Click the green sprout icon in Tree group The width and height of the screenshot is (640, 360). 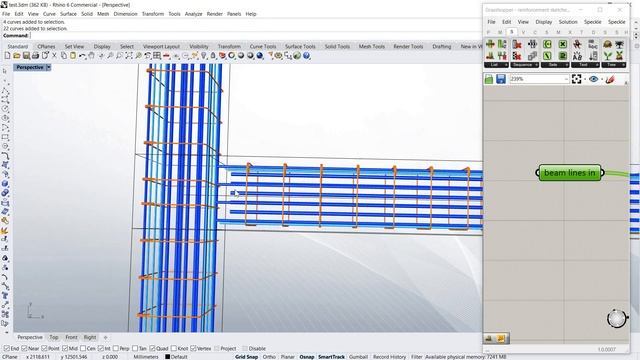(608, 56)
